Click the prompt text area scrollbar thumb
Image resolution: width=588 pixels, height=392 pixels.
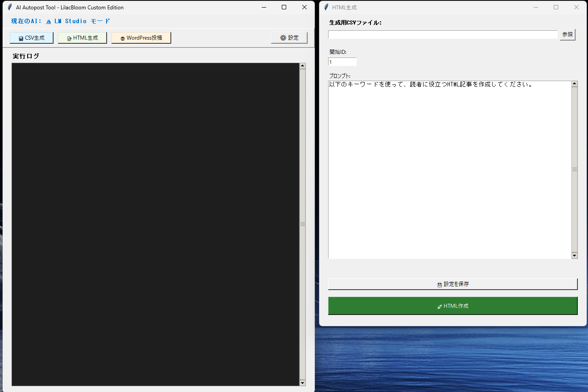tap(574, 169)
